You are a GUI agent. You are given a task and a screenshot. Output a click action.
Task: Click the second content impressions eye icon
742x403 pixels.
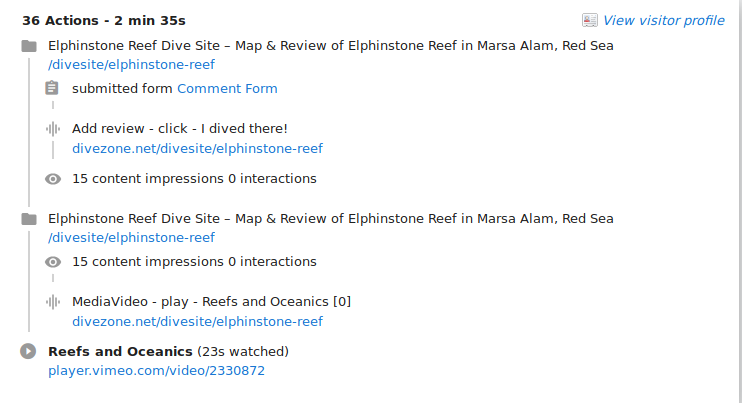[53, 262]
